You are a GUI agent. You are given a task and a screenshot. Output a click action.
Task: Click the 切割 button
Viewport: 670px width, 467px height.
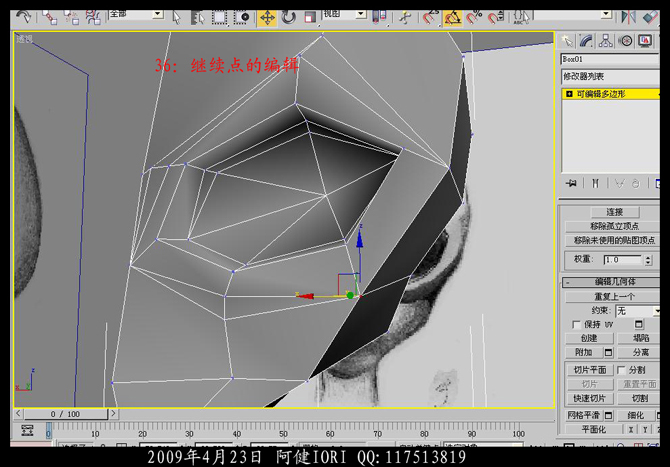tap(639, 399)
